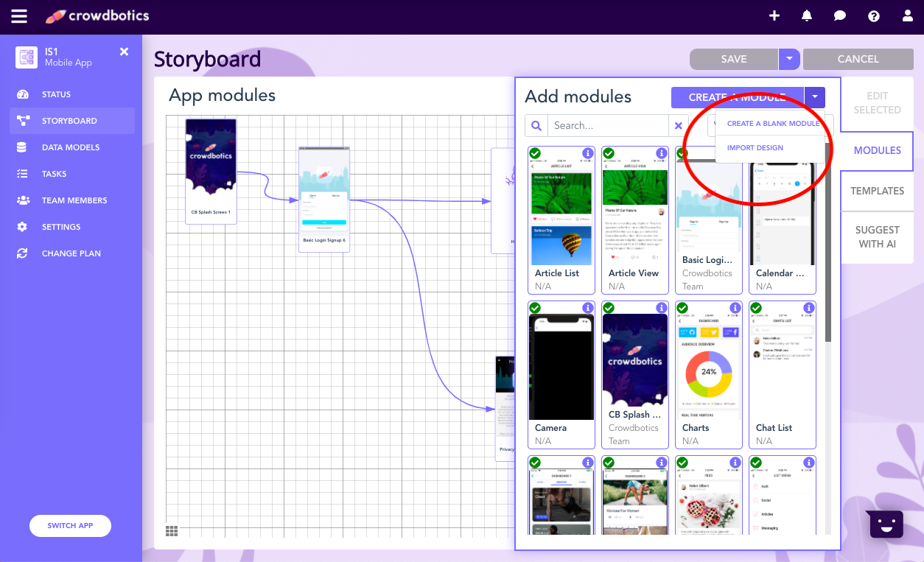Toggle the List Menu module checkmark
Screen dimensions: 924x562
click(756, 463)
